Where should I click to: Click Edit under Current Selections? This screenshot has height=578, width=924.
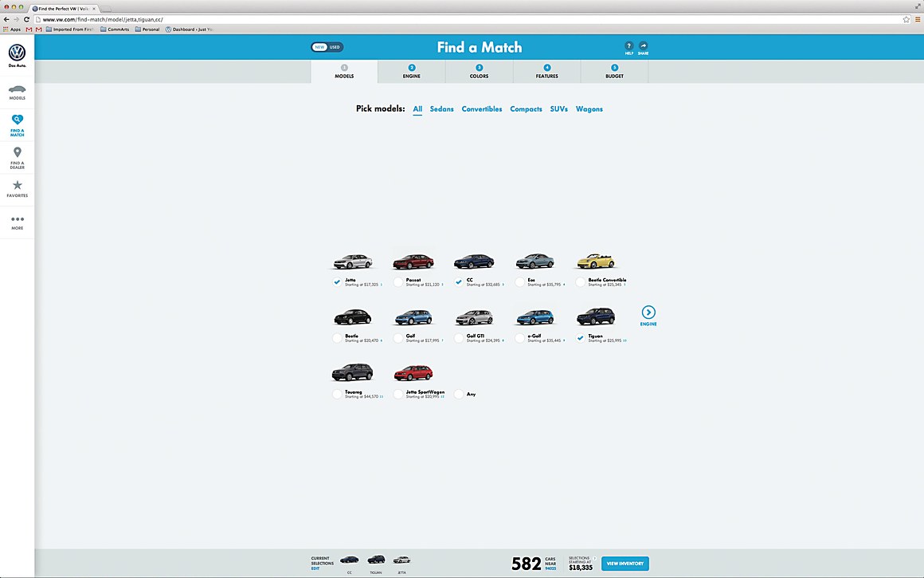(x=315, y=568)
